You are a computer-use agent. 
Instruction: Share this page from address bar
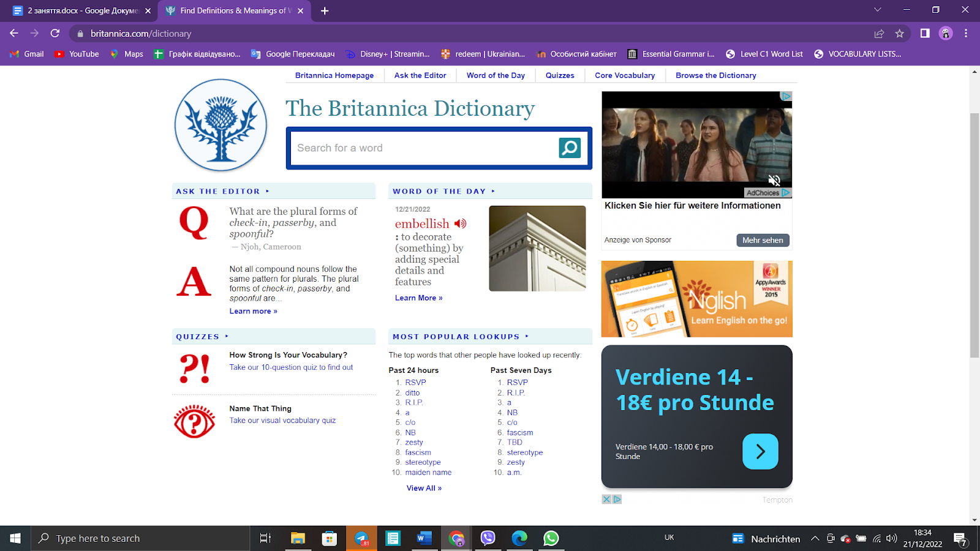pyautogui.click(x=879, y=34)
